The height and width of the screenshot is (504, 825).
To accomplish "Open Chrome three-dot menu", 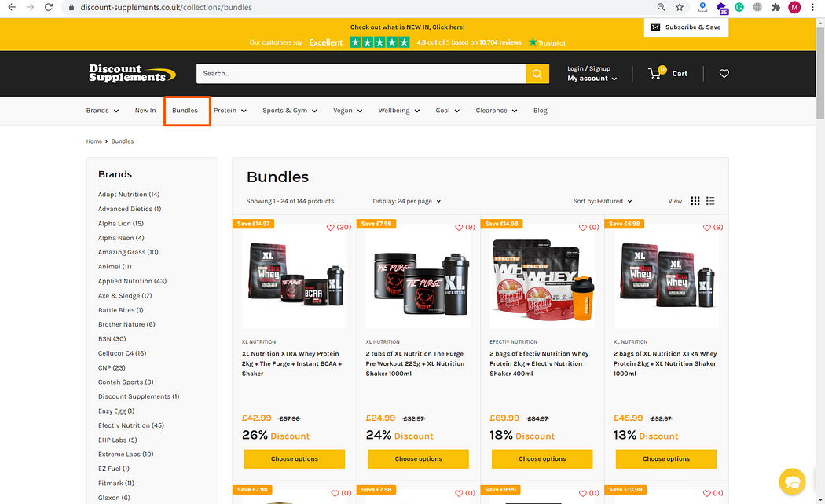I will click(813, 7).
